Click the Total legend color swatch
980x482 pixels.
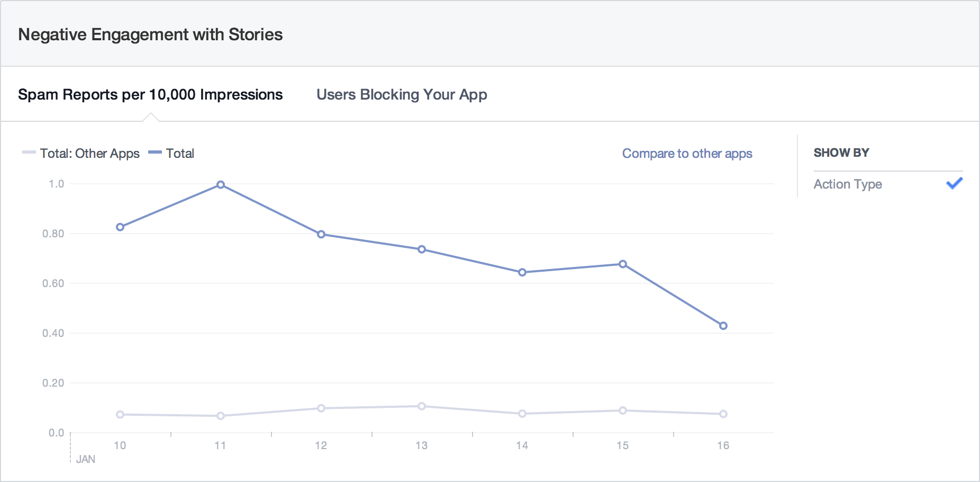[x=155, y=153]
